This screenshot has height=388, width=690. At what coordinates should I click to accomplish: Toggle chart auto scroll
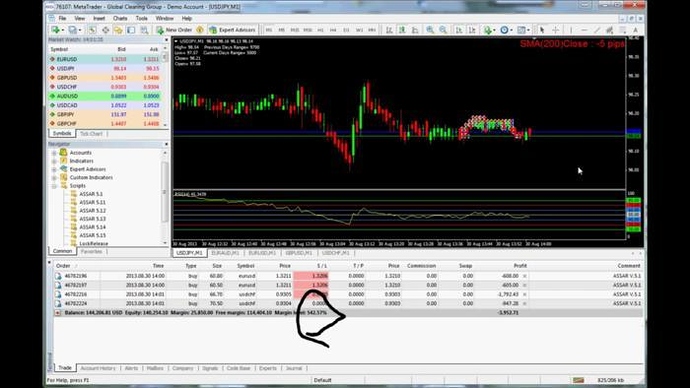(x=459, y=30)
